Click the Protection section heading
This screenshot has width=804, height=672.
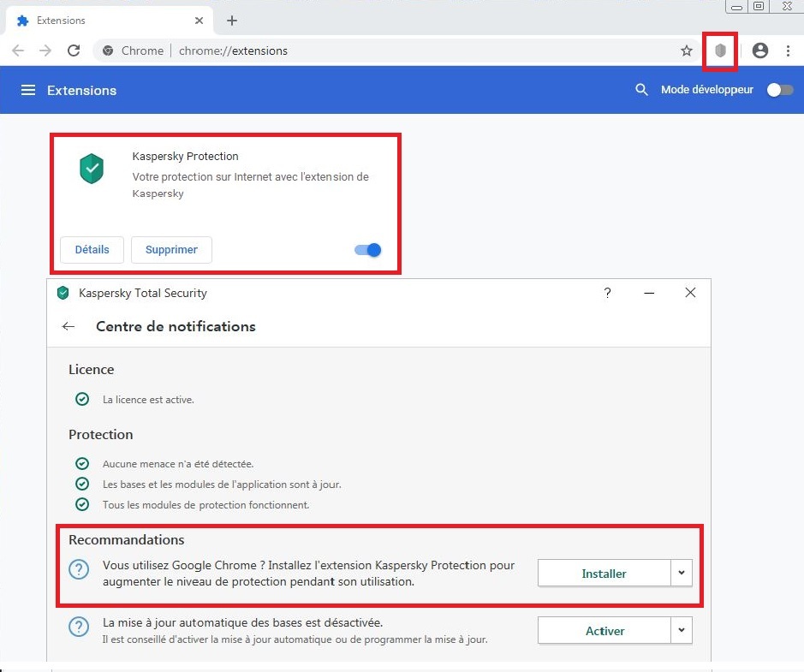click(x=100, y=434)
